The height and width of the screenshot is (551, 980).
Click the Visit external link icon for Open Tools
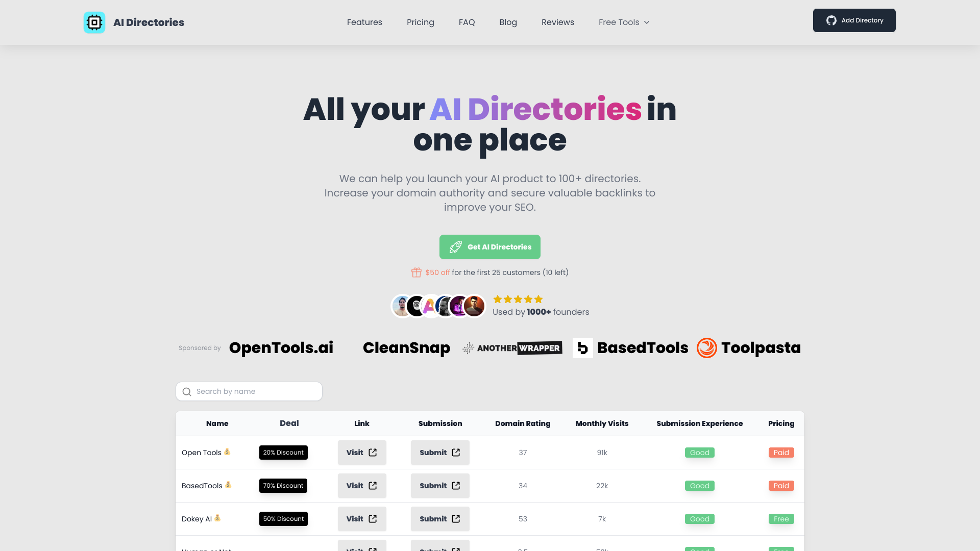tap(372, 452)
